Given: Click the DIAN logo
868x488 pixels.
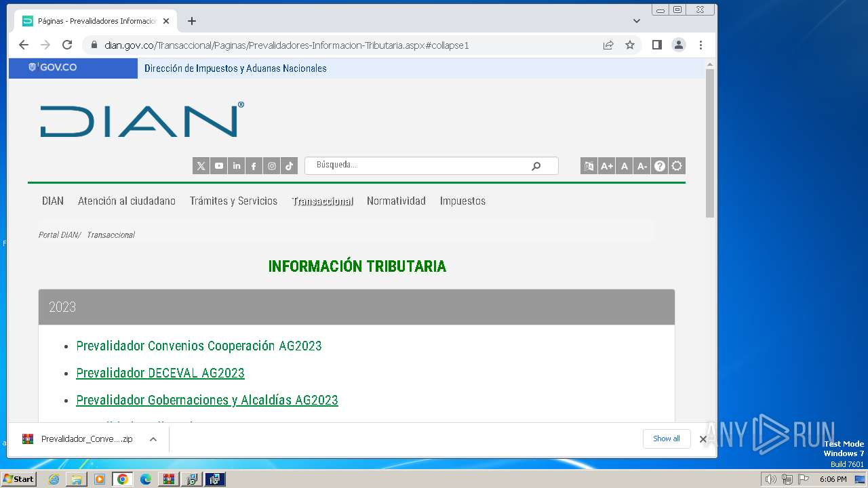Looking at the screenshot, I should pos(142,120).
